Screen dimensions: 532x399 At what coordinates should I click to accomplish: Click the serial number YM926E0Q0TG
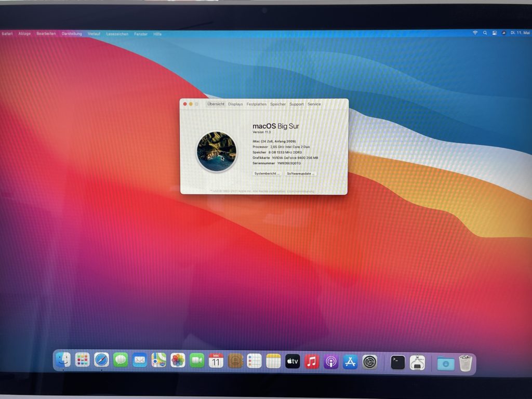(289, 163)
